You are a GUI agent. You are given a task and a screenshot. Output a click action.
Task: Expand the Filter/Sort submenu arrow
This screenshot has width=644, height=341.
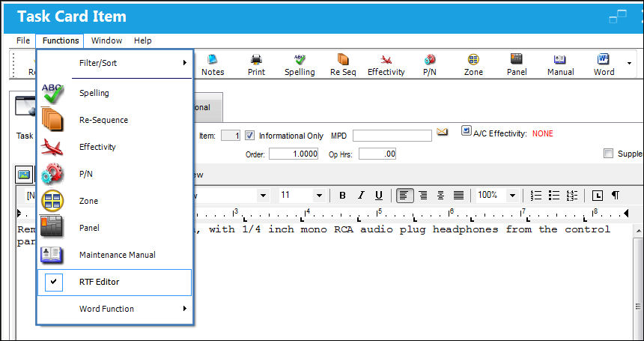185,63
